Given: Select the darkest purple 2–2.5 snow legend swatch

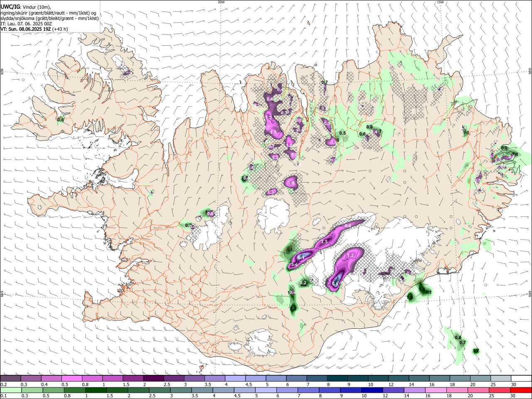Looking at the screenshot, I should point(153,379).
